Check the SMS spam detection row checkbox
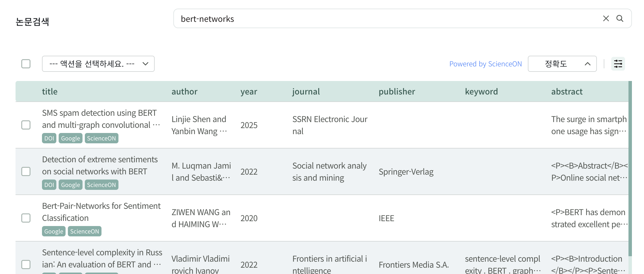This screenshot has height=274, width=644. tap(26, 125)
